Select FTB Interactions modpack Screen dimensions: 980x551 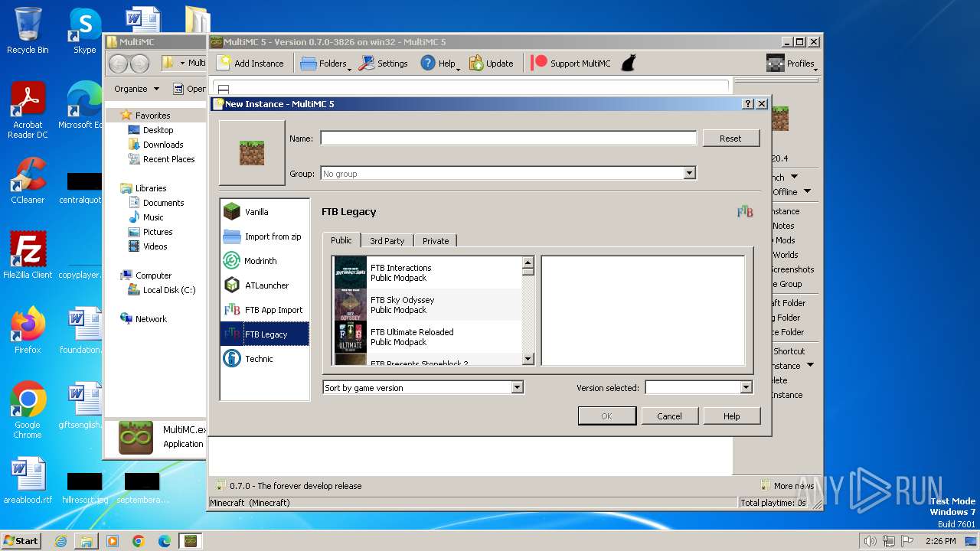[428, 272]
